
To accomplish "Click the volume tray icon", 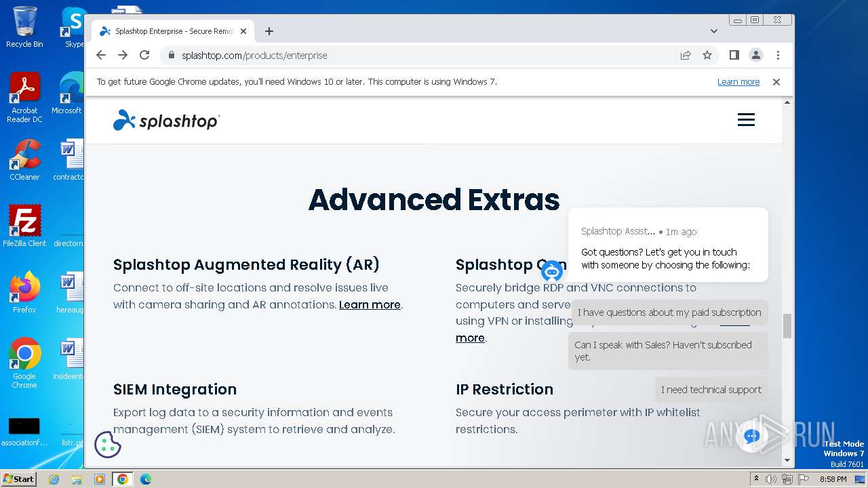I will click(771, 479).
